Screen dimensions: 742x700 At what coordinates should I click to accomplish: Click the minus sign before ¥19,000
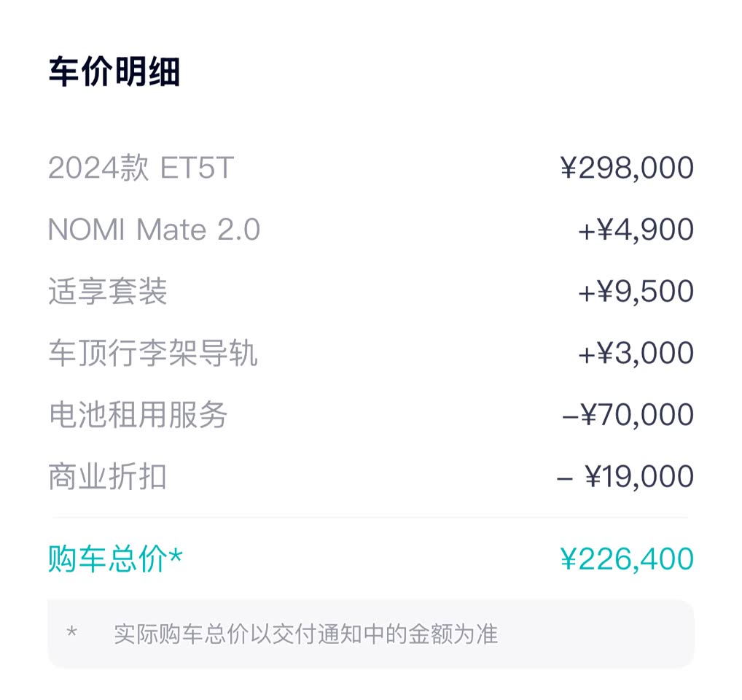tap(564, 478)
